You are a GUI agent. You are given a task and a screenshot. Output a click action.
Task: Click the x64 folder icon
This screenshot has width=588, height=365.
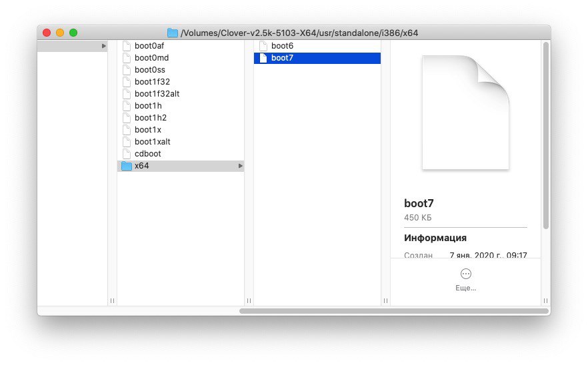(127, 166)
